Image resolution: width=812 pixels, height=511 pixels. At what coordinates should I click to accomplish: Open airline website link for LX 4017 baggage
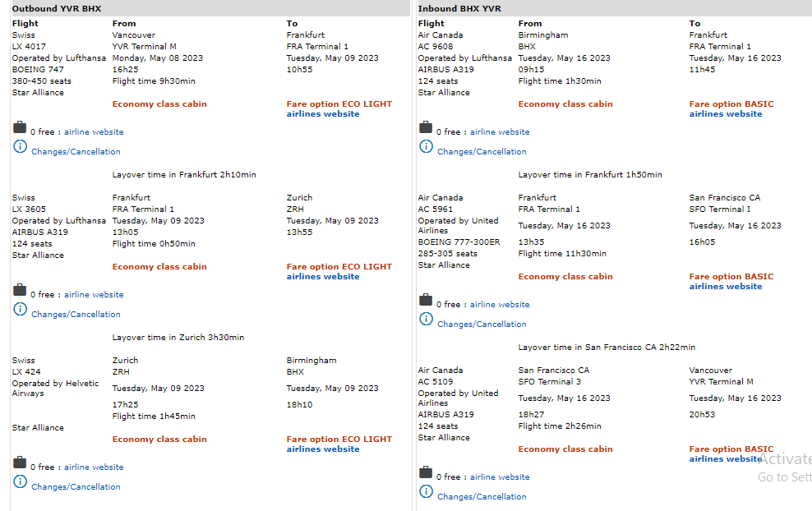94,132
